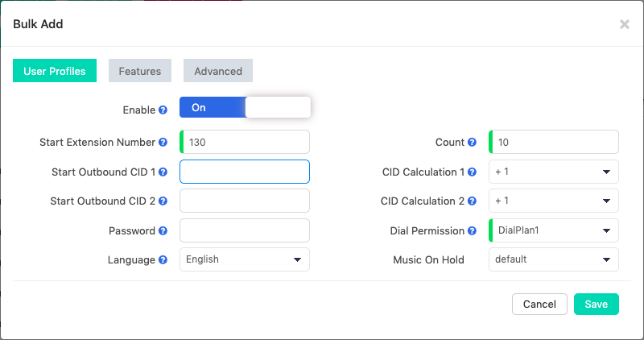Click help icon beside Start Outbound CID 2
Image resolution: width=644 pixels, height=340 pixels.
(163, 201)
